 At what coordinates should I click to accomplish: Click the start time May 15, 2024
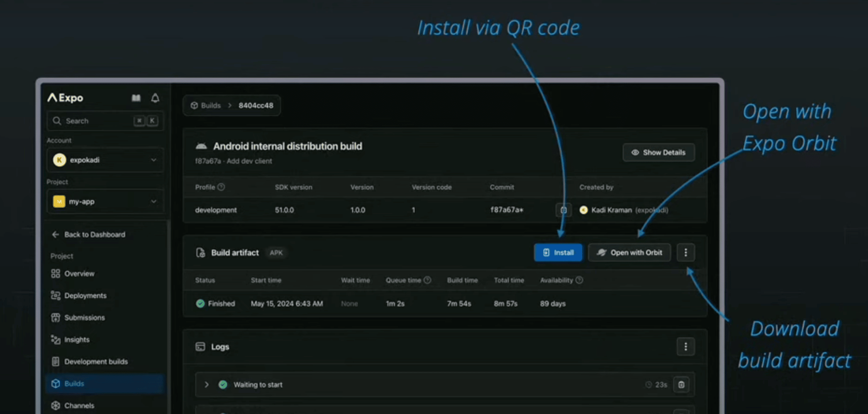click(x=287, y=304)
